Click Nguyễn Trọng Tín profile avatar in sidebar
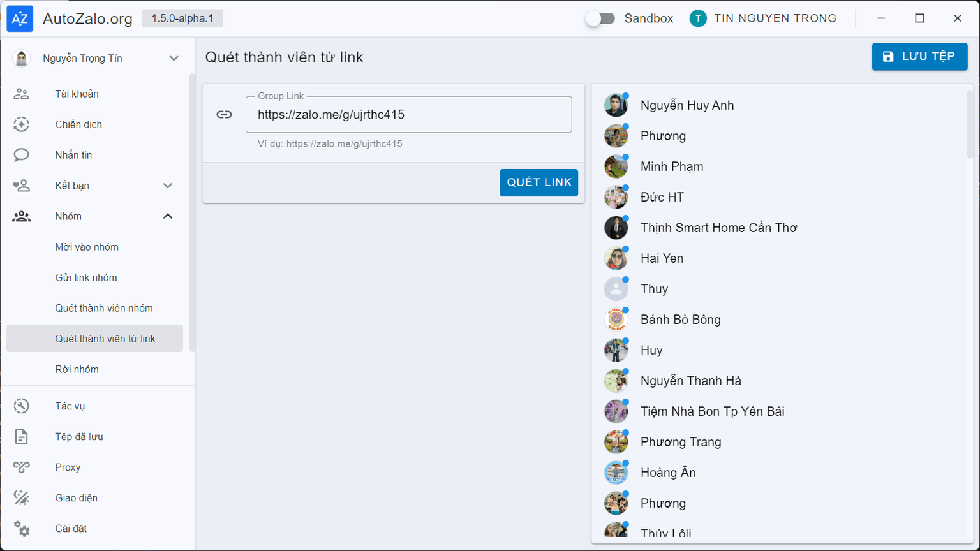980x551 pixels. pyautogui.click(x=22, y=58)
